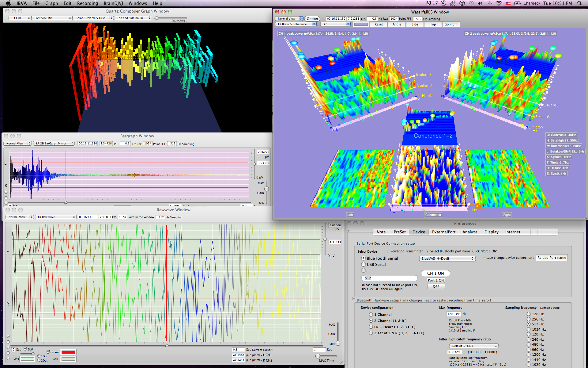This screenshot has width=588, height=368.
Task: Open the Graph menu
Action: pos(51,3)
